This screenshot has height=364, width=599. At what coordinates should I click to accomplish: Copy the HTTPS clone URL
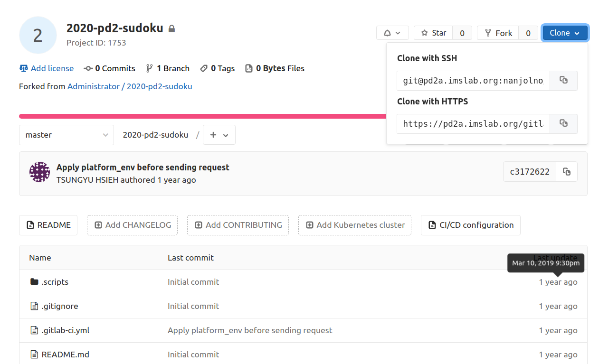[563, 124]
